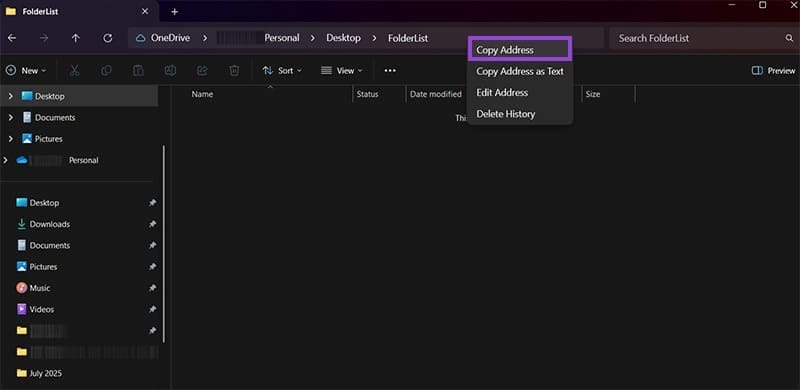The height and width of the screenshot is (390, 800).
Task: Open the New dropdown
Action: point(26,70)
